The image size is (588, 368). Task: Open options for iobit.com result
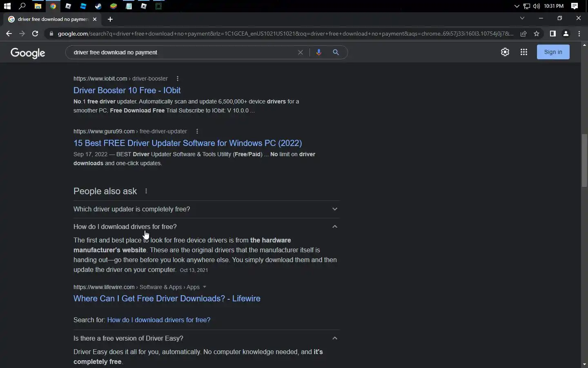[x=177, y=79]
